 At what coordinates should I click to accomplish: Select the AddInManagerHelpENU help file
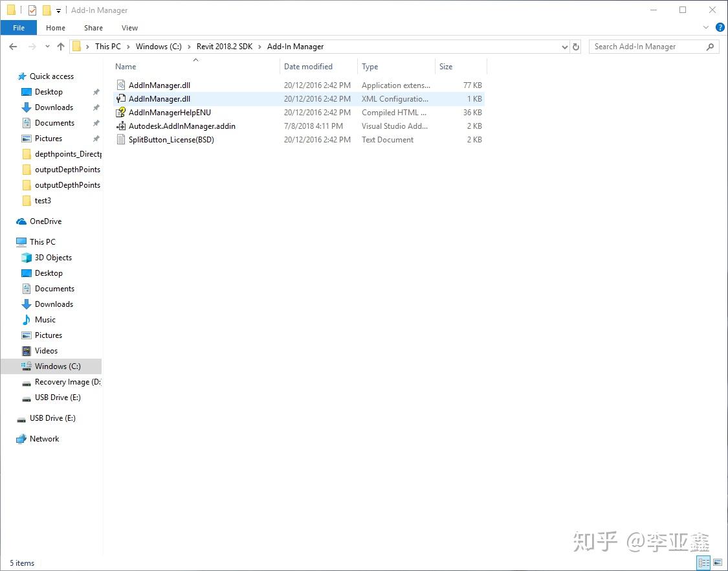pyautogui.click(x=170, y=113)
